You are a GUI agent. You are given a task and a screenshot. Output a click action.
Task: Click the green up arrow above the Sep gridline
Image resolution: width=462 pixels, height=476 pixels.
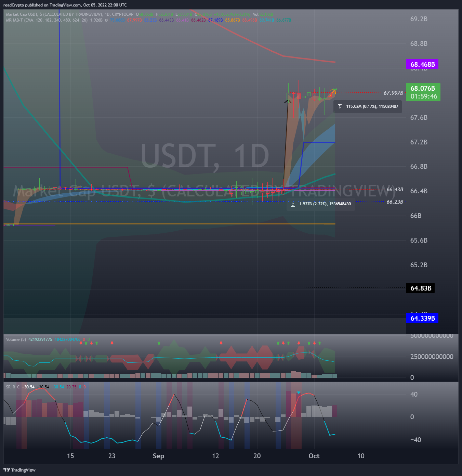(x=159, y=343)
